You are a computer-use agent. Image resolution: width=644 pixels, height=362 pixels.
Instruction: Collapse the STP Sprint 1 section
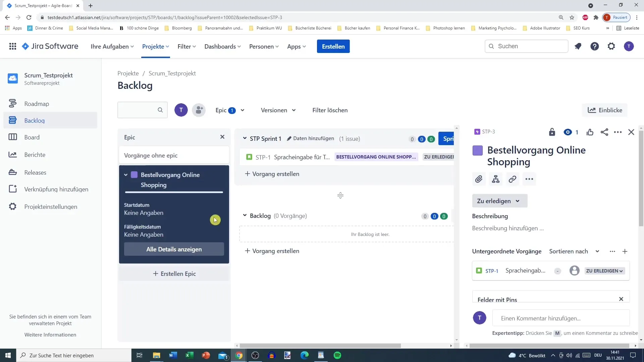[245, 138]
